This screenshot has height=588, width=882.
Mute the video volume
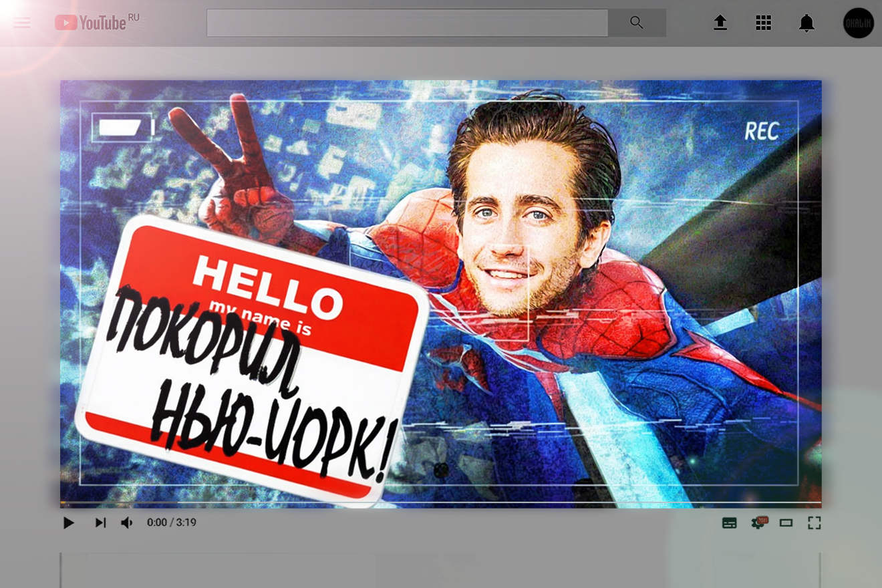(x=127, y=523)
